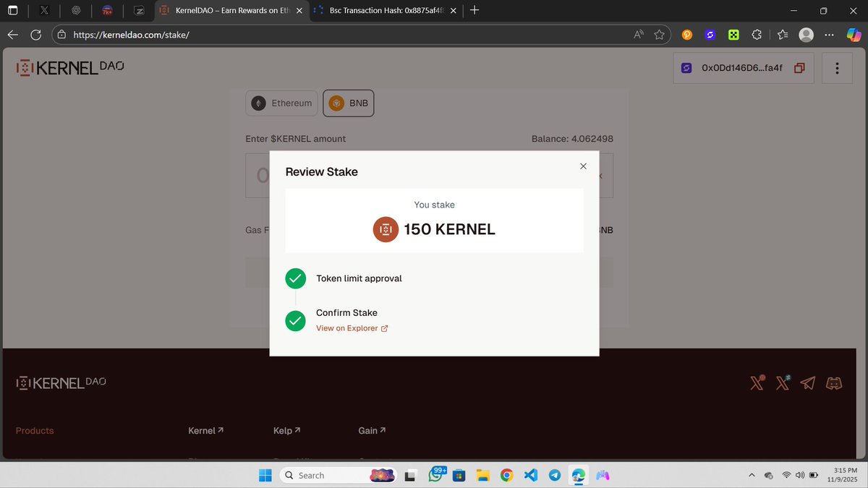Open a new browser tab

tap(475, 10)
